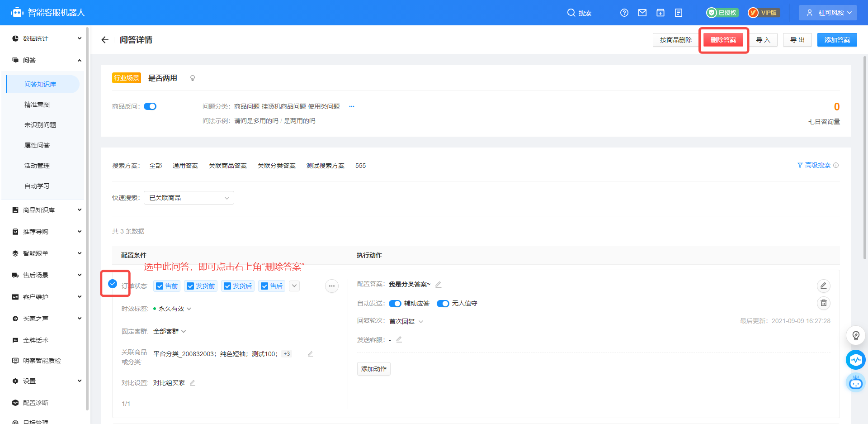Open the help question-mark icon

tap(624, 13)
